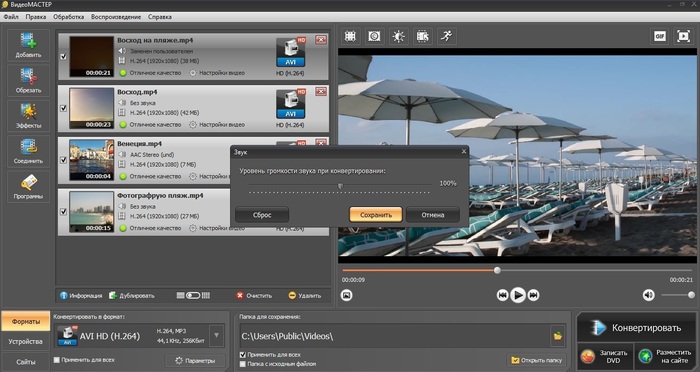Click Разместить на сайте button
The image size is (700, 372).
click(x=665, y=356)
